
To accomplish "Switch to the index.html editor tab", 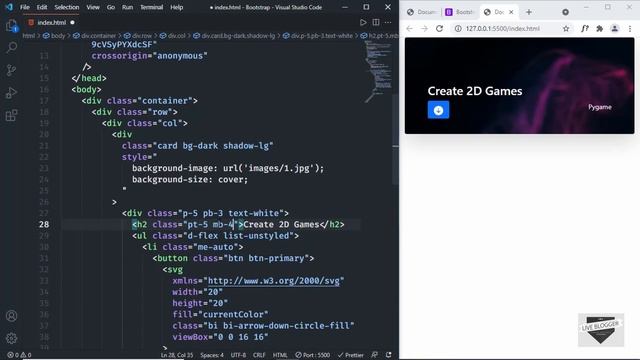I will 51,22.
